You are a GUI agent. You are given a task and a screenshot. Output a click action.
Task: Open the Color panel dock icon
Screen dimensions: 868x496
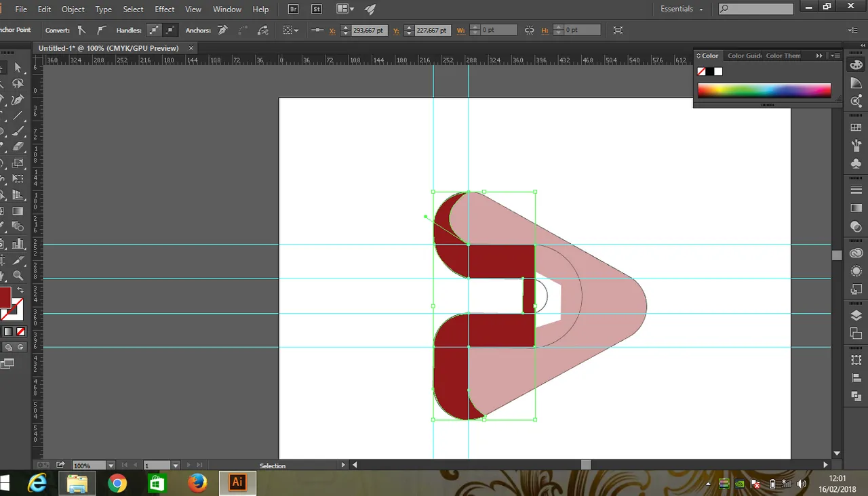coord(856,66)
